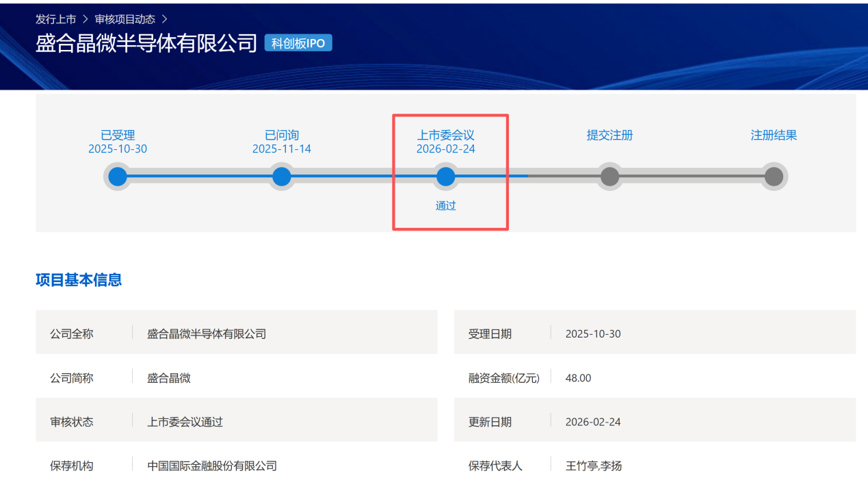
Task: Click the 已问询 stage circle marker
Action: pos(281,176)
